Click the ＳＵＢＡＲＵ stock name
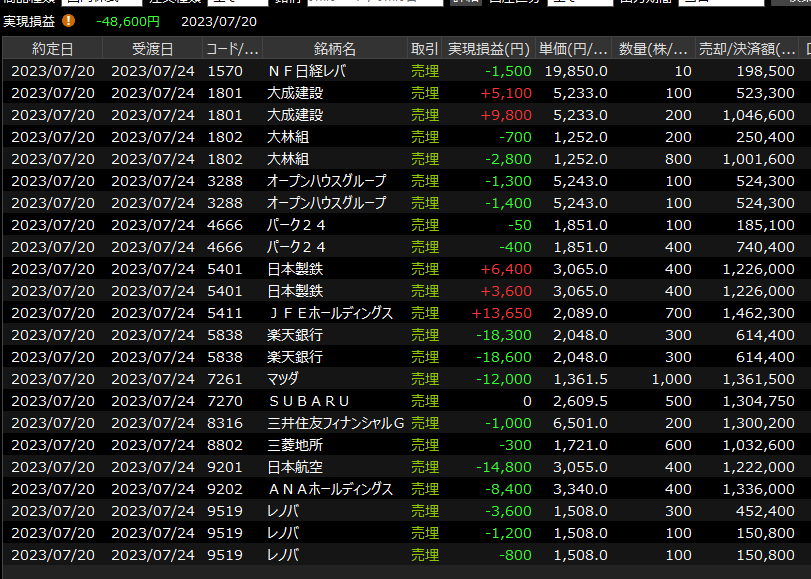 (307, 401)
